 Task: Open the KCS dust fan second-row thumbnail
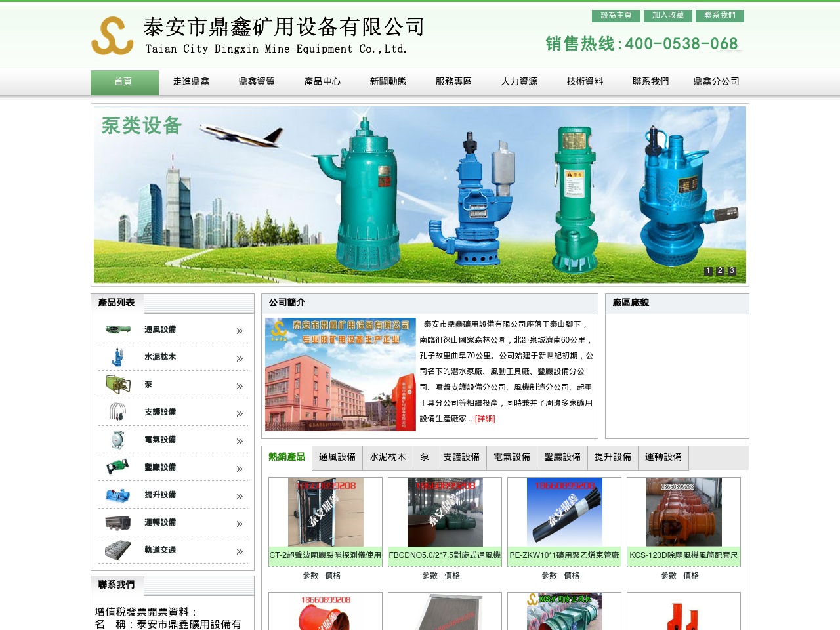[x=564, y=612]
